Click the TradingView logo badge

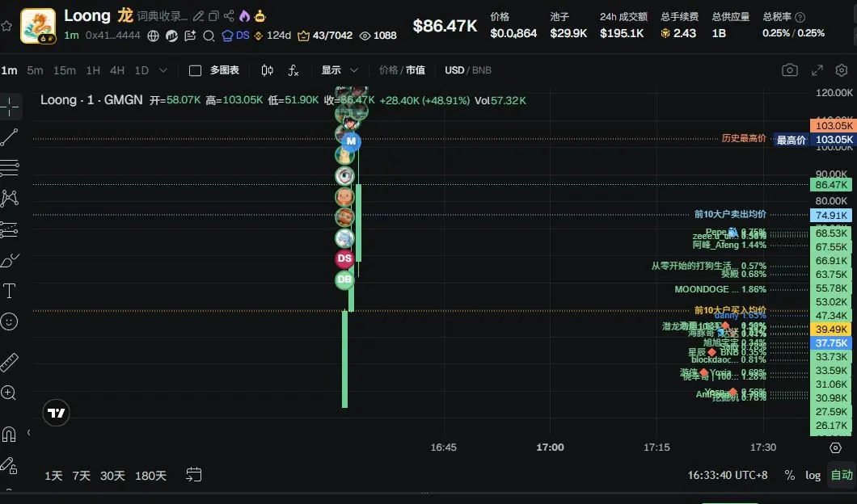click(57, 413)
